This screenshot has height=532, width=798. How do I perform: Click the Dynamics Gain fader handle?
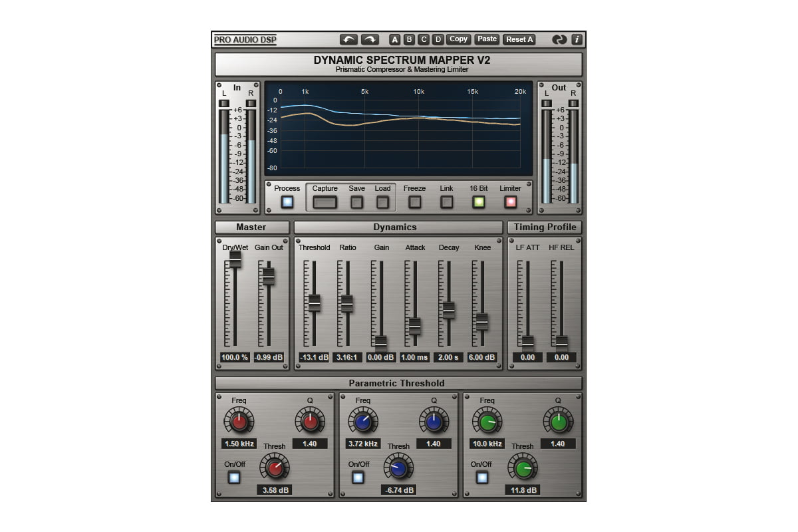pyautogui.click(x=381, y=344)
